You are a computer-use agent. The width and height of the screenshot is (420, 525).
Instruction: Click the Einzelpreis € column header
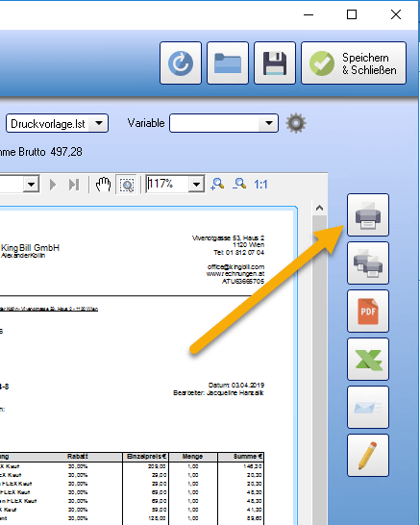pos(146,457)
